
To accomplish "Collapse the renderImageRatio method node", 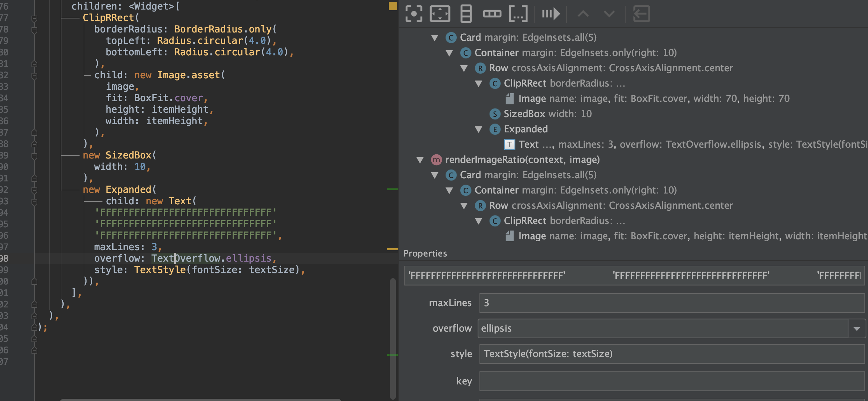I will (420, 160).
